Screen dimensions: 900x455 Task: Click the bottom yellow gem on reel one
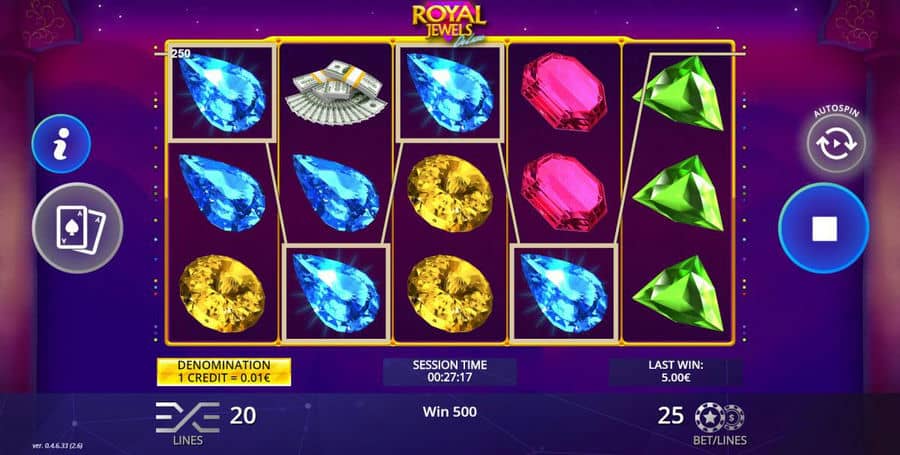[222, 294]
